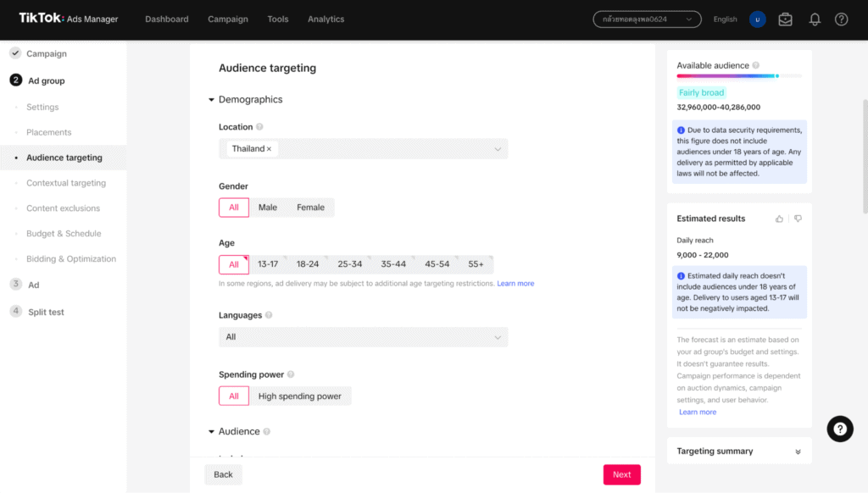
Task: Select Male gender option
Action: [x=267, y=208]
